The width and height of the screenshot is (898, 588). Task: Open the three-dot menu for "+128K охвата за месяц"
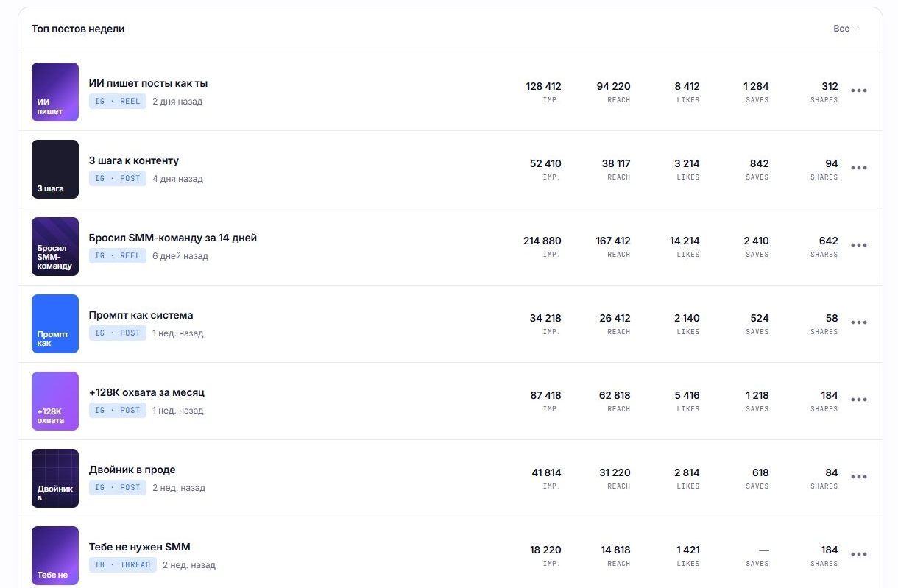click(858, 400)
